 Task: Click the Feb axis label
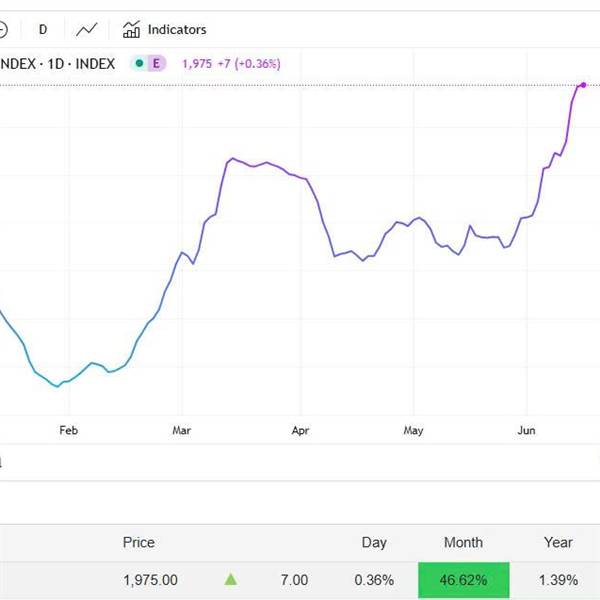(x=69, y=430)
